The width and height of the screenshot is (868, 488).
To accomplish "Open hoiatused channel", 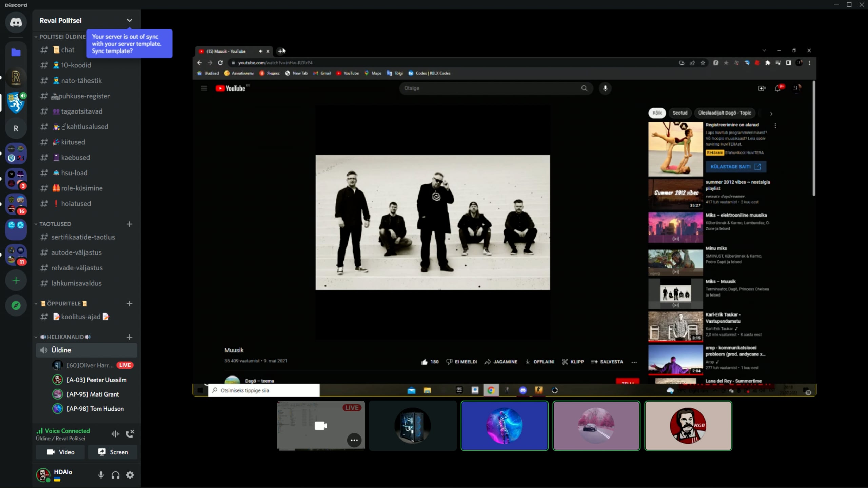I will click(x=86, y=204).
